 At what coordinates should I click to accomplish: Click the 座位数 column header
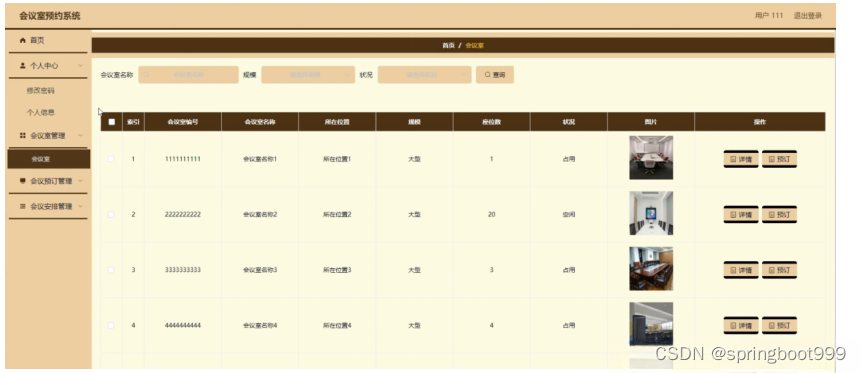491,122
